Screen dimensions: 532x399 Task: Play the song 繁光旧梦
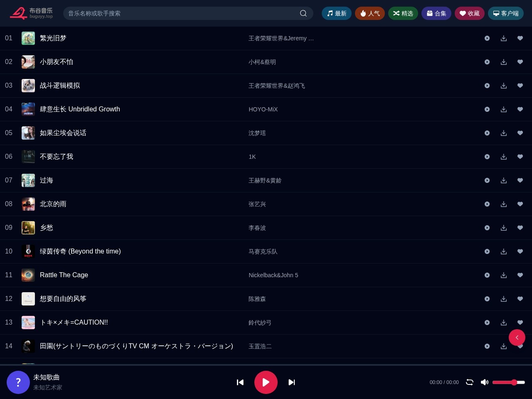[487, 38]
